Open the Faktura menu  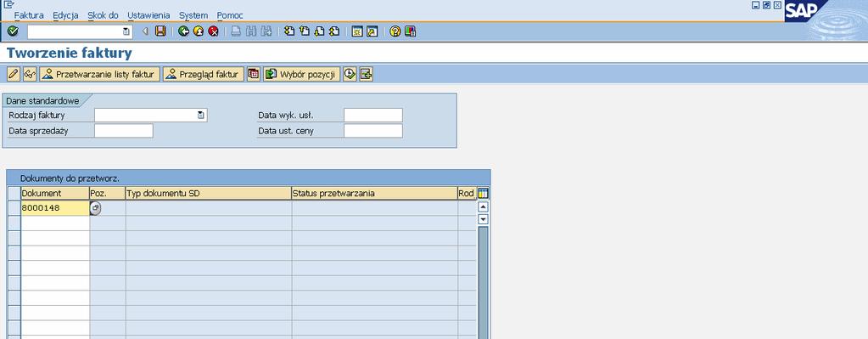tap(29, 15)
